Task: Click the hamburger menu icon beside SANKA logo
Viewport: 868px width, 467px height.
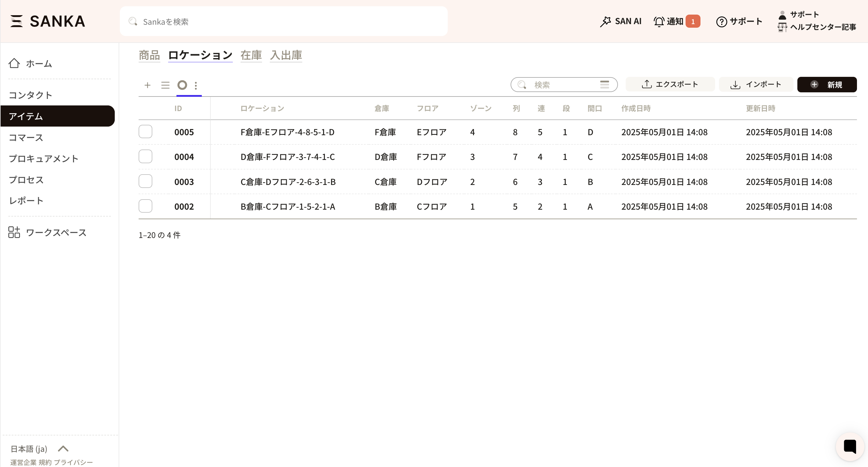Action: (16, 21)
